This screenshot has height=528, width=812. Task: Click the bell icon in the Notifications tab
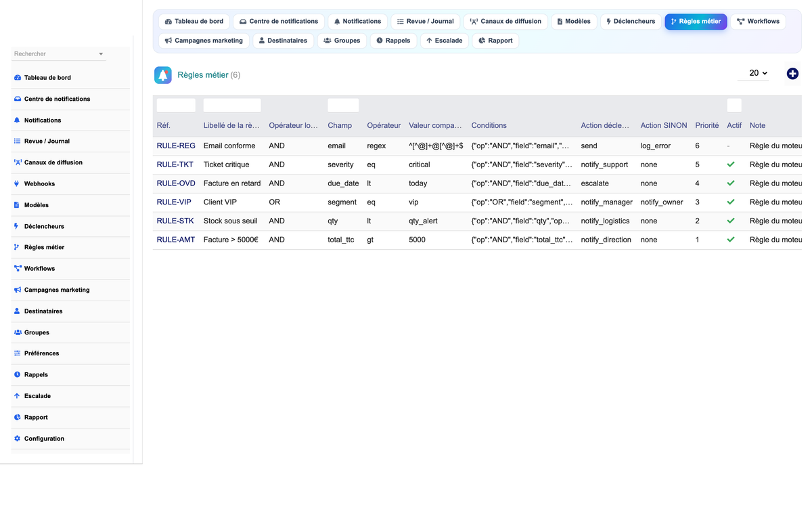click(337, 22)
